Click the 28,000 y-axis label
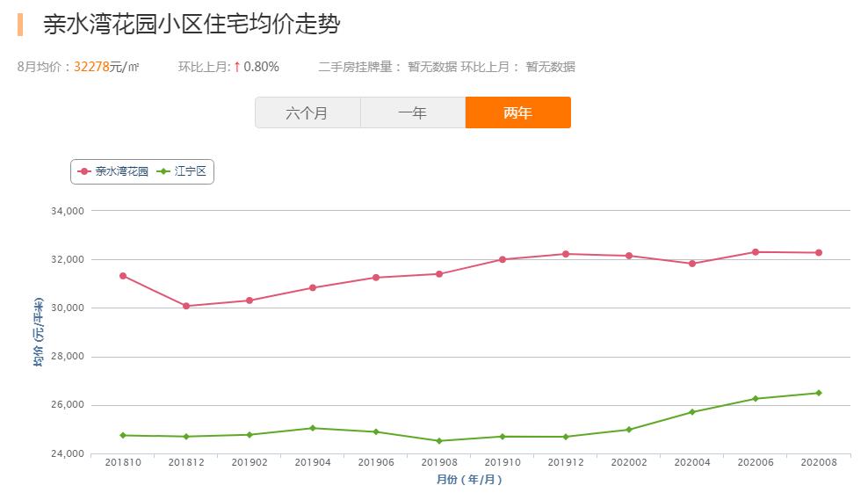This screenshot has width=868, height=500. tap(68, 357)
